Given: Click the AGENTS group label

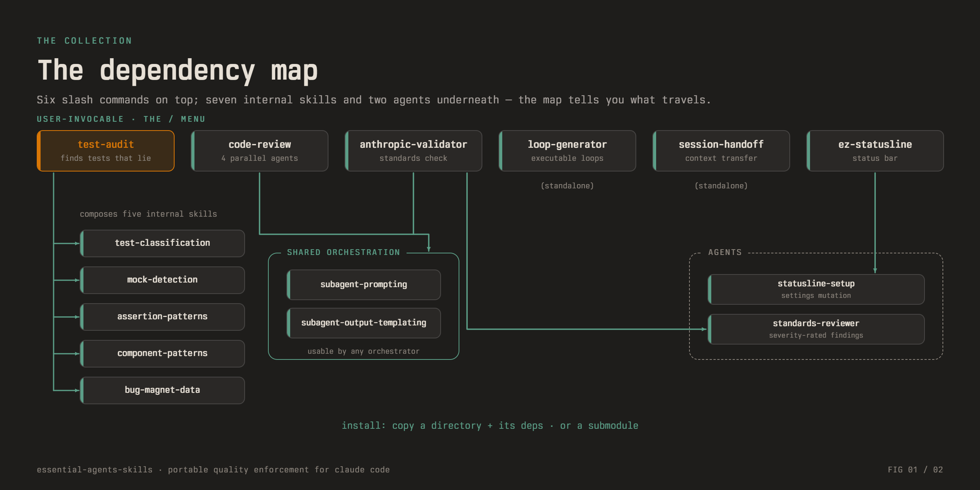Looking at the screenshot, I should 725,252.
